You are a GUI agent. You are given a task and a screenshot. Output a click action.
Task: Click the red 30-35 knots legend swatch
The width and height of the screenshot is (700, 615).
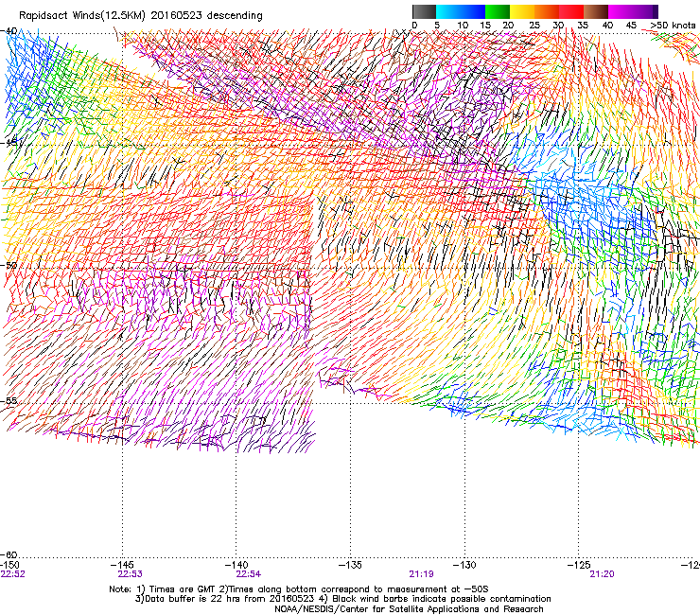[571, 11]
